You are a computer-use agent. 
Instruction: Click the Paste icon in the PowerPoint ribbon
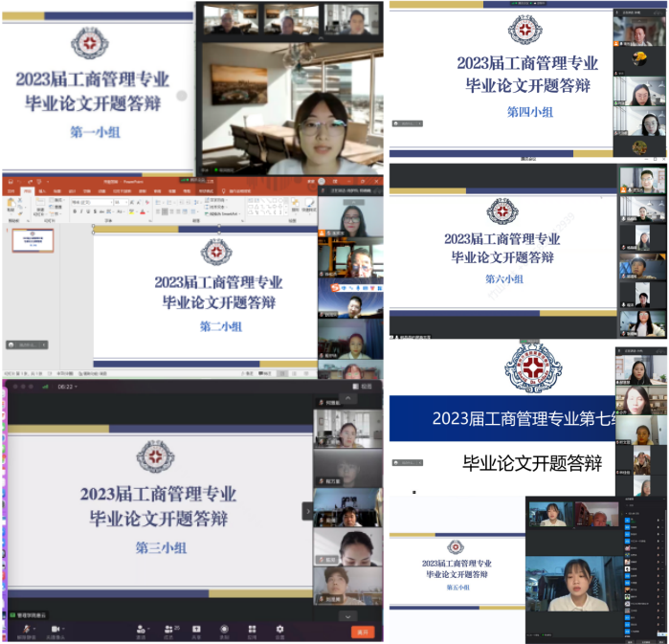pyautogui.click(x=10, y=205)
